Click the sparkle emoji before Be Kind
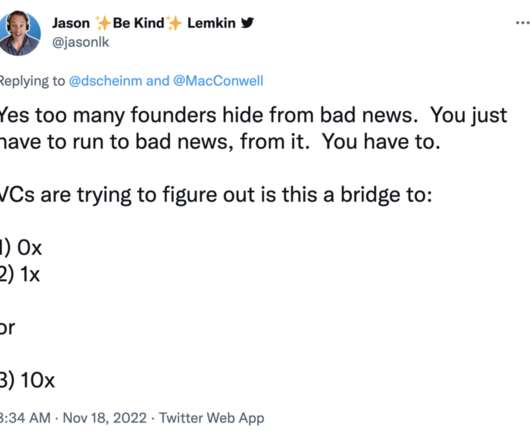This screenshot has height=442, width=530. pyautogui.click(x=103, y=23)
